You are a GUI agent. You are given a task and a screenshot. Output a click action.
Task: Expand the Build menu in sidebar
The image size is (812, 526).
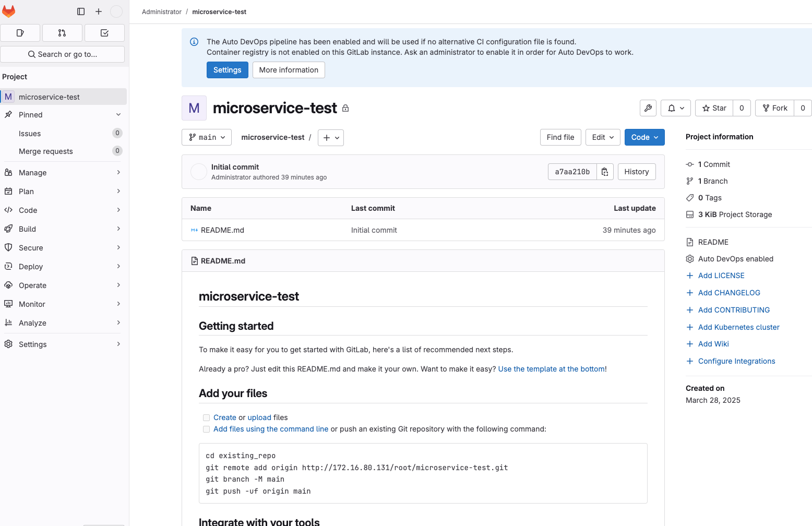point(63,229)
